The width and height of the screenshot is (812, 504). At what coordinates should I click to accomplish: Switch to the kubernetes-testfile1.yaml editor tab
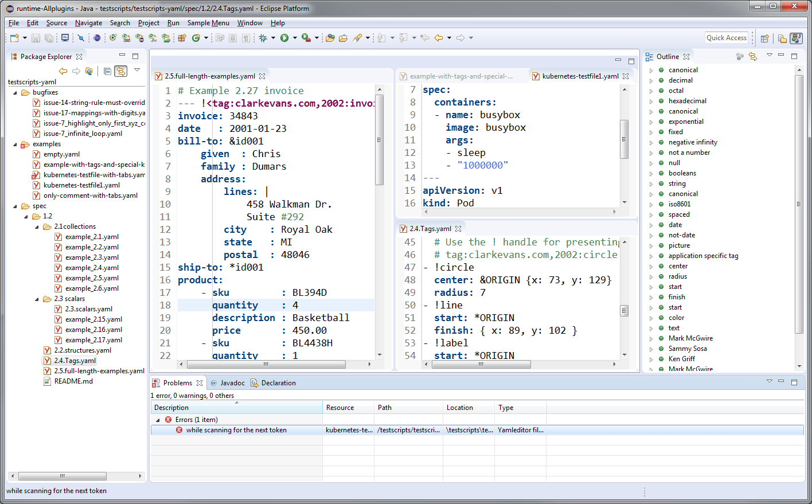click(581, 76)
